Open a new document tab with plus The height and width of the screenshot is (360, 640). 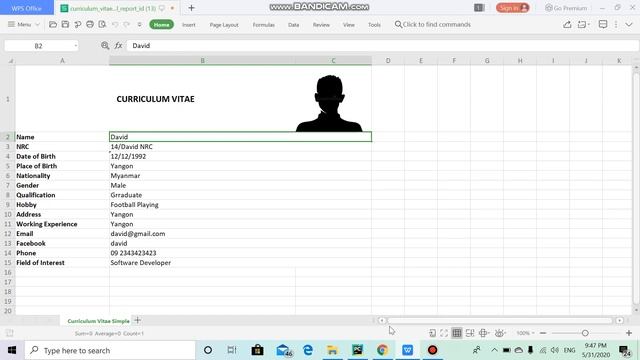pos(191,8)
